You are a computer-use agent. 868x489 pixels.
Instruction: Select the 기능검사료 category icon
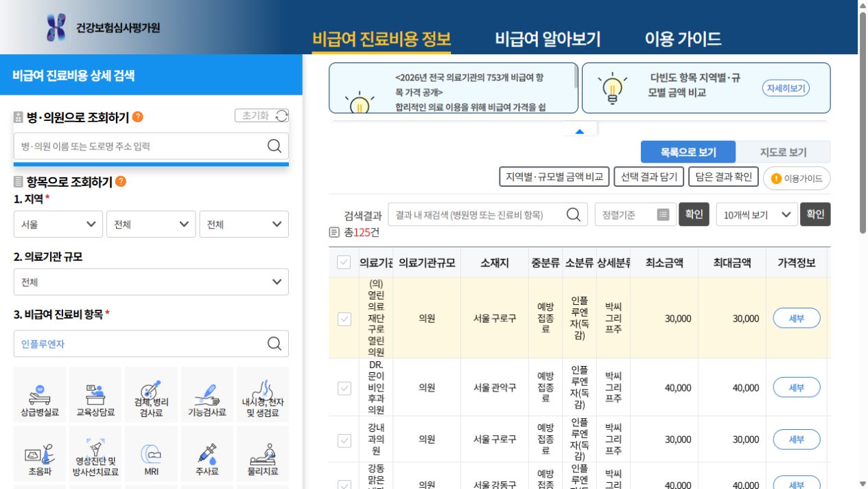click(x=207, y=394)
